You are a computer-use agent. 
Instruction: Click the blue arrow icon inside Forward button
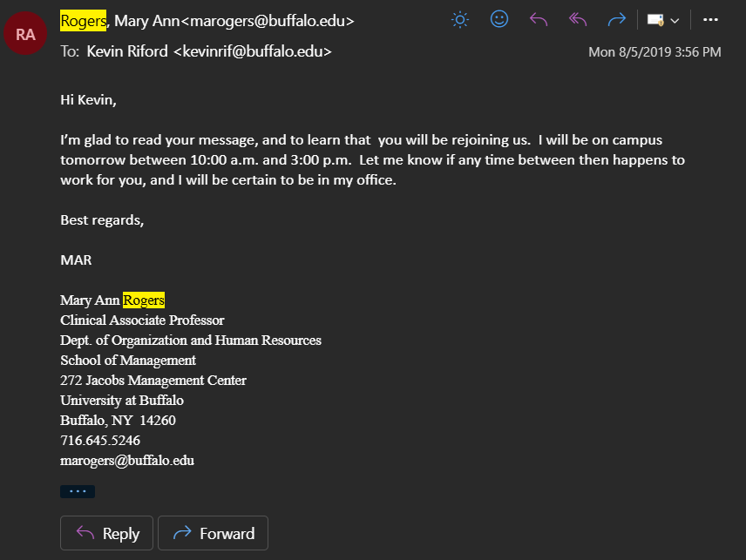pos(182,532)
